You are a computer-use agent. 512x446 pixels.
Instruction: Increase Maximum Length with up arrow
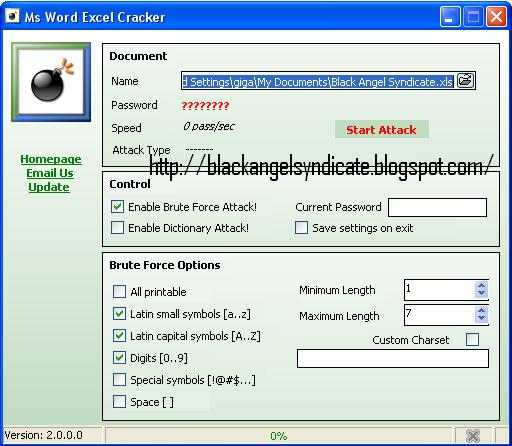tap(481, 310)
